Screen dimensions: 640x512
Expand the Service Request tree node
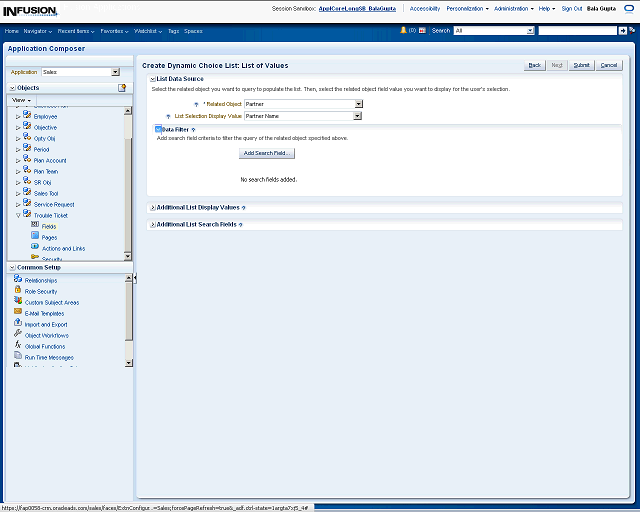(18, 204)
